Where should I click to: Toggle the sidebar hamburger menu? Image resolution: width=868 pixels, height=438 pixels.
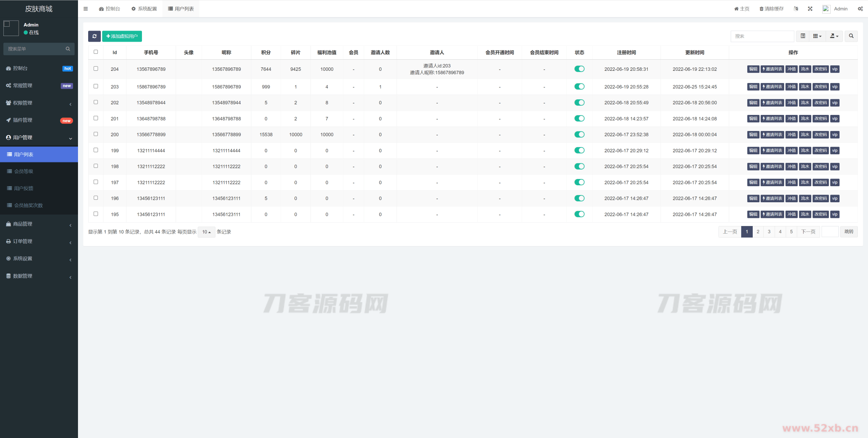tap(86, 9)
